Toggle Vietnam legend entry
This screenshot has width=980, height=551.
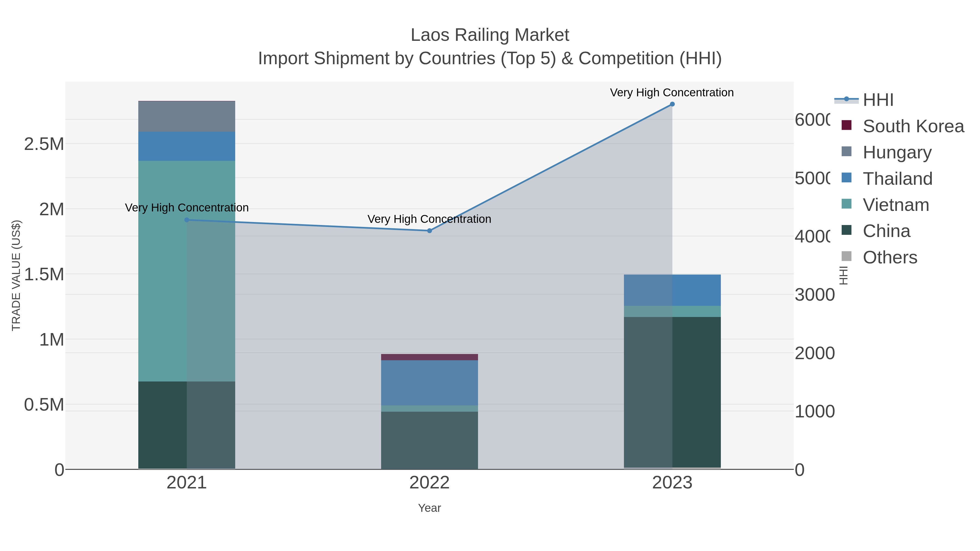click(885, 205)
